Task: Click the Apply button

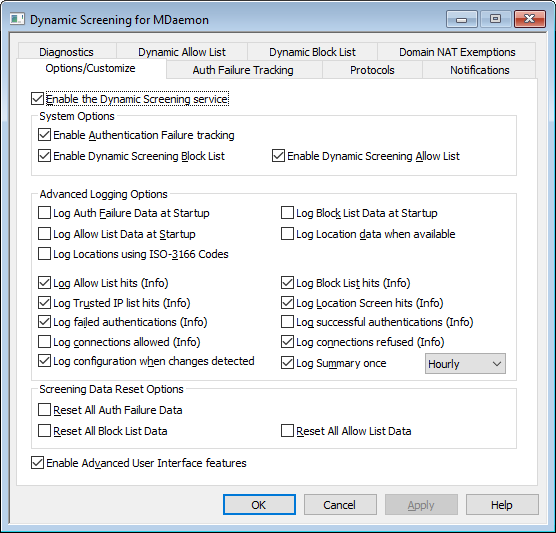Action: click(x=421, y=505)
